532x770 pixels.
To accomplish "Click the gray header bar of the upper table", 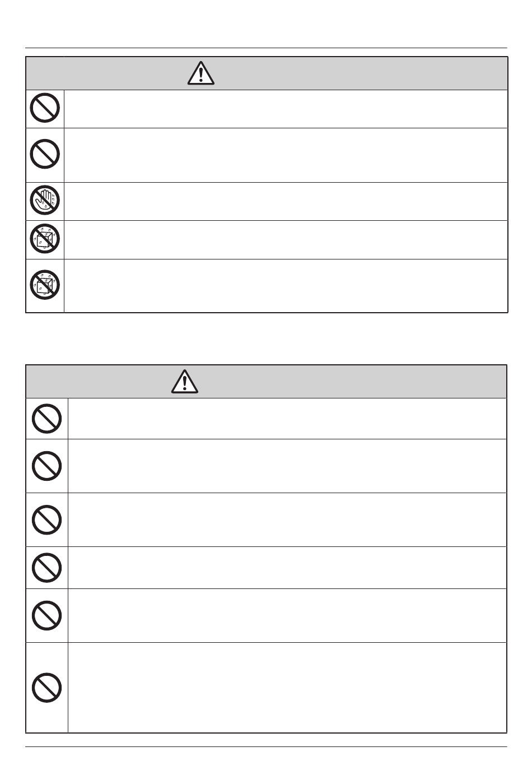I will pos(267,73).
